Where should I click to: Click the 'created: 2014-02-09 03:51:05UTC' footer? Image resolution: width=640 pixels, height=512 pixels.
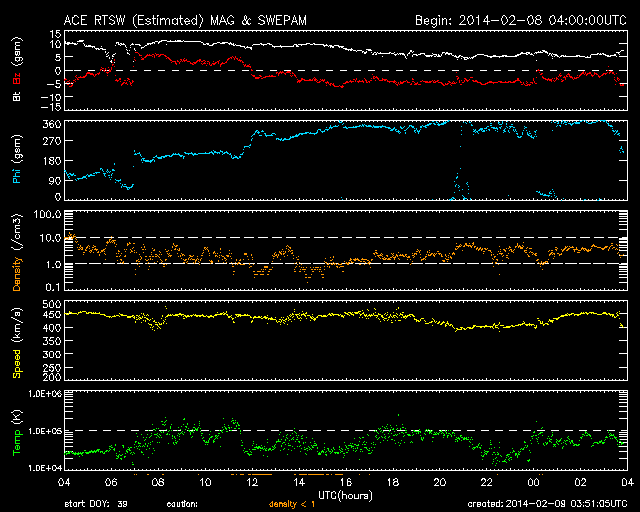547,504
